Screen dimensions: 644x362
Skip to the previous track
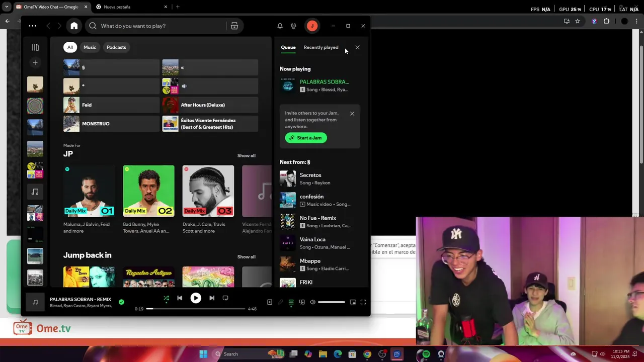[180, 298]
